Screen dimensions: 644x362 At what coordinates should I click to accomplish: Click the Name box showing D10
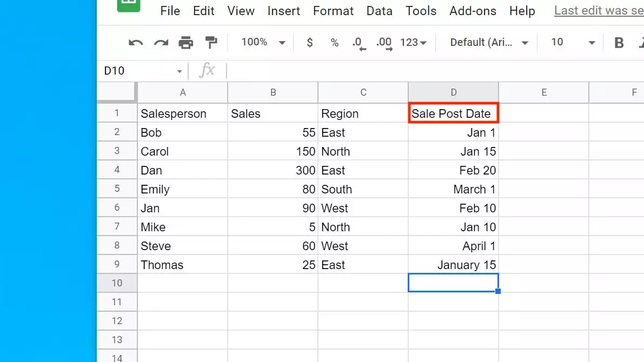[143, 71]
